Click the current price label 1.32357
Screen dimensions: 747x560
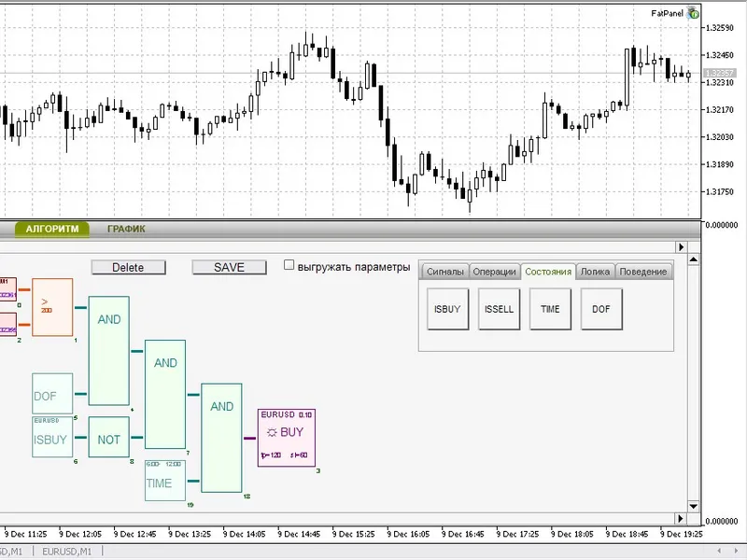pyautogui.click(x=720, y=73)
